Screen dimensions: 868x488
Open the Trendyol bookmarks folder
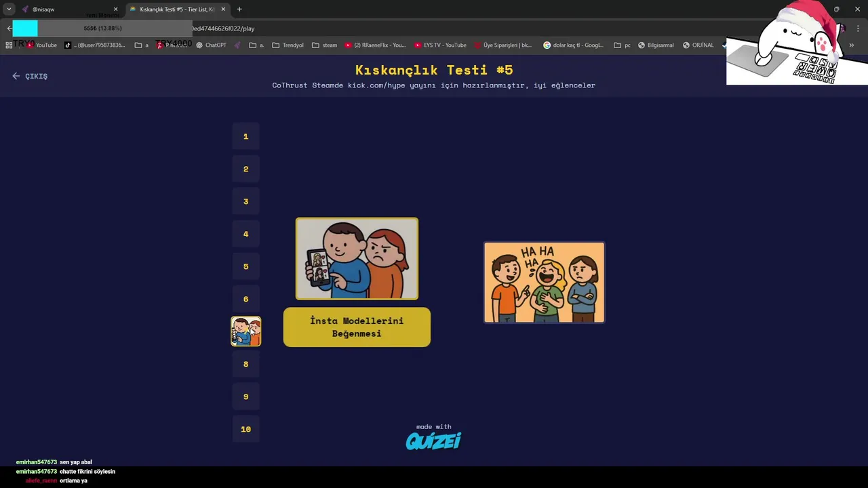[288, 45]
